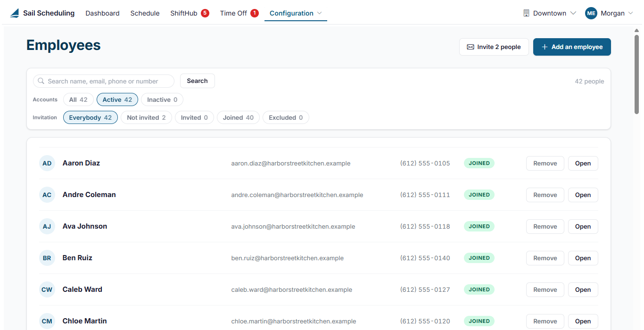
Task: Click Add an employee
Action: tap(572, 47)
